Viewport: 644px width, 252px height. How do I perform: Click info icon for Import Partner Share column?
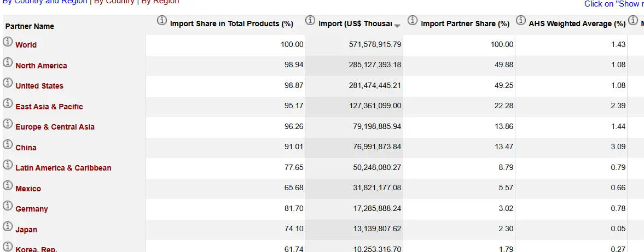412,21
